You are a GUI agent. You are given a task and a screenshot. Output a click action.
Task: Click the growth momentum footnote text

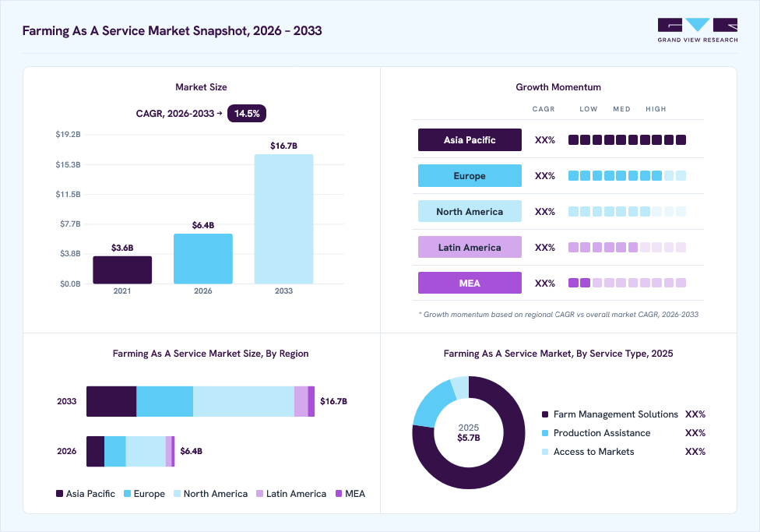(x=558, y=314)
